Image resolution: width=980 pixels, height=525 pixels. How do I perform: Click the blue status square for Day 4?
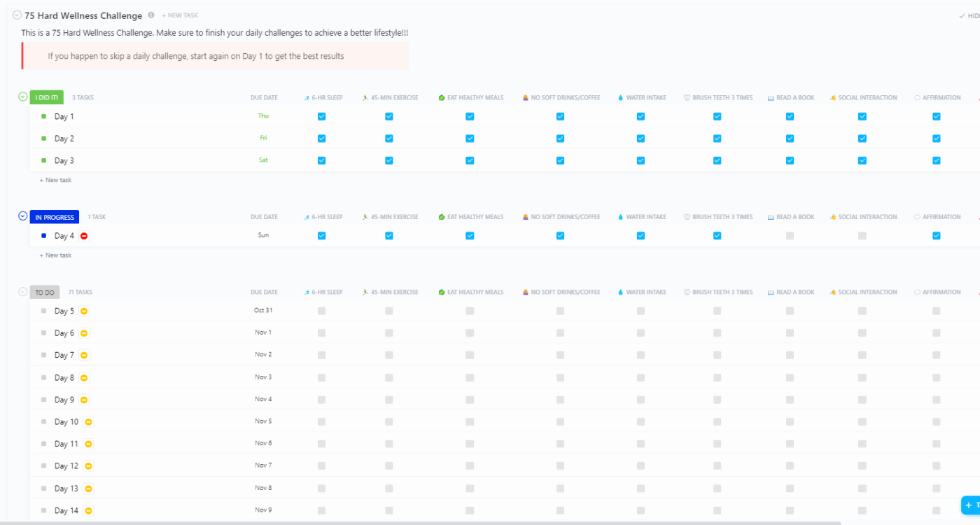tap(43, 236)
